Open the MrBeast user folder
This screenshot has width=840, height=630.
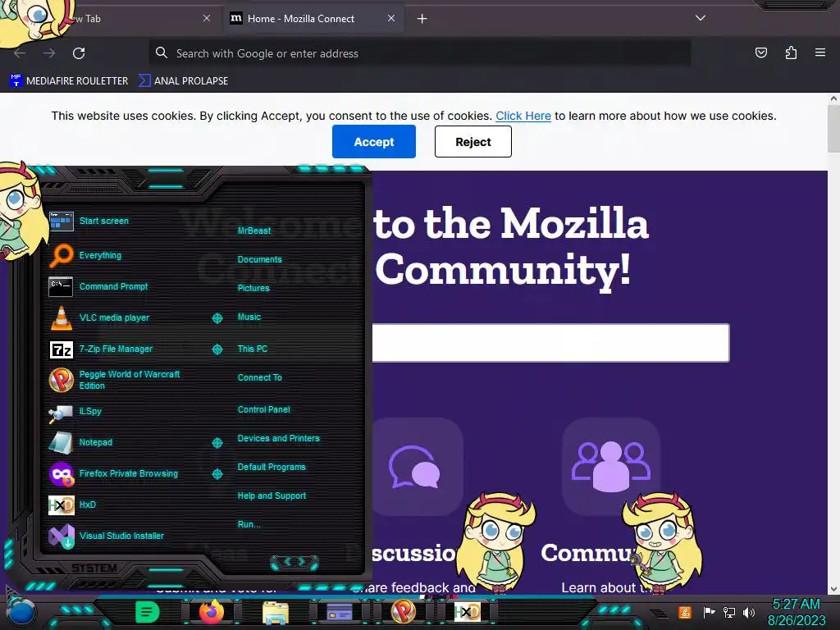pos(254,231)
